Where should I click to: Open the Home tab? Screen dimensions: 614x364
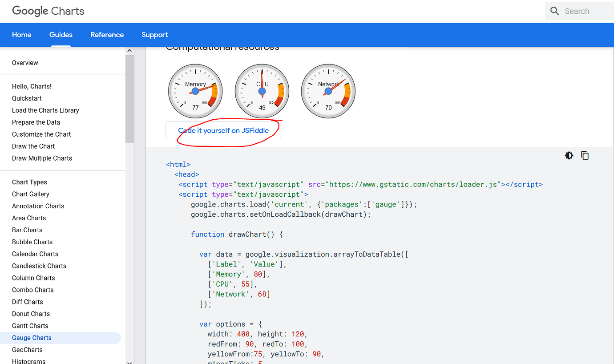(x=21, y=35)
